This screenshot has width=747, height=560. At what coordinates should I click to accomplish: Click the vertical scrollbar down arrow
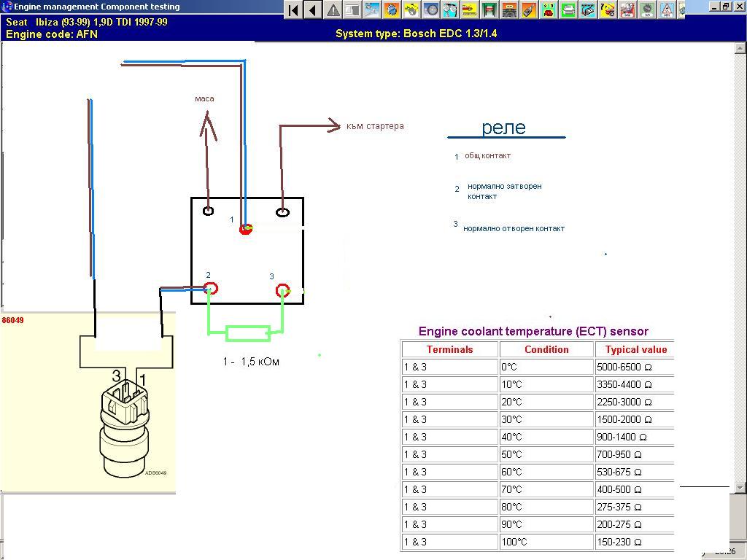740,488
